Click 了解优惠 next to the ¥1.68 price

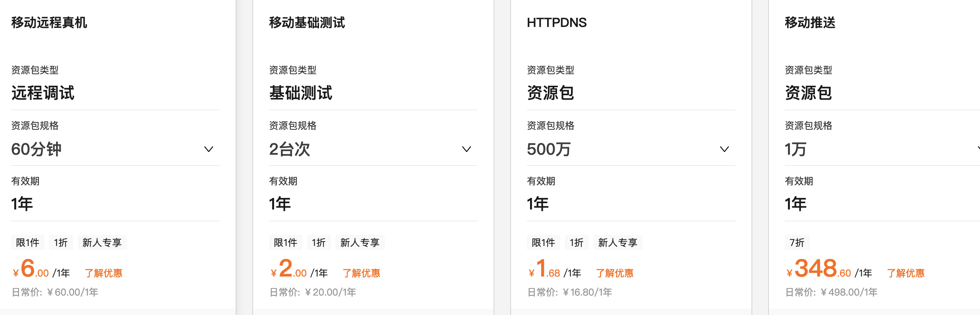[615, 273]
